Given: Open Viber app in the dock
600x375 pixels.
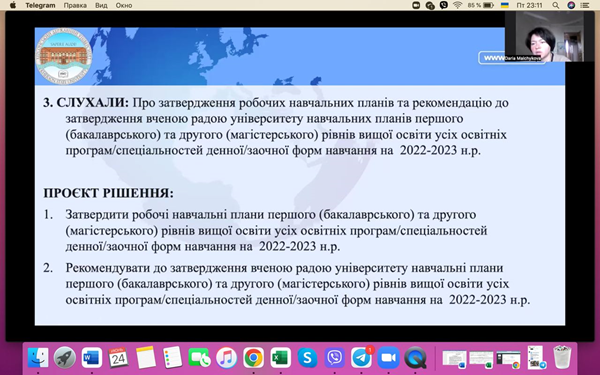Looking at the screenshot, I should coord(334,358).
